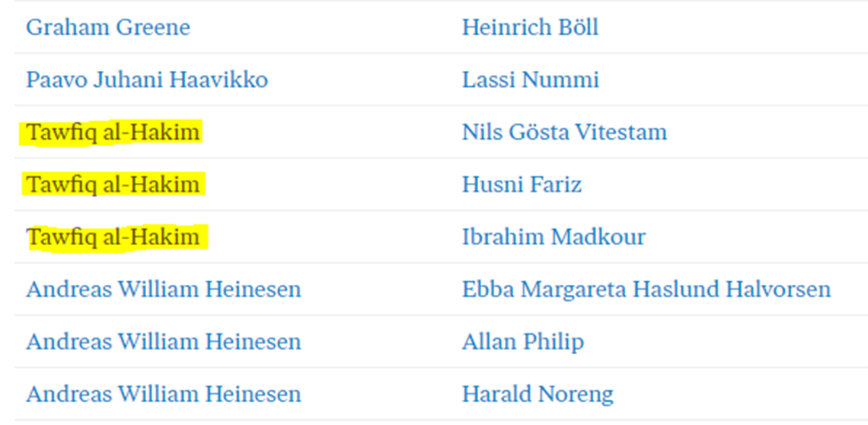
Task: Open Paavo Juhani Haavikko's page
Action: 147,80
